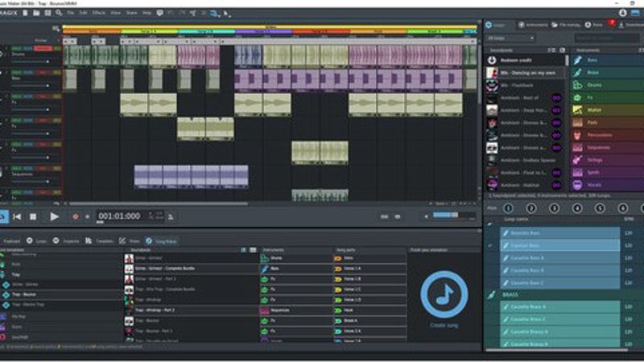Start playback with the play button
This screenshot has height=362, width=644.
coord(54,216)
